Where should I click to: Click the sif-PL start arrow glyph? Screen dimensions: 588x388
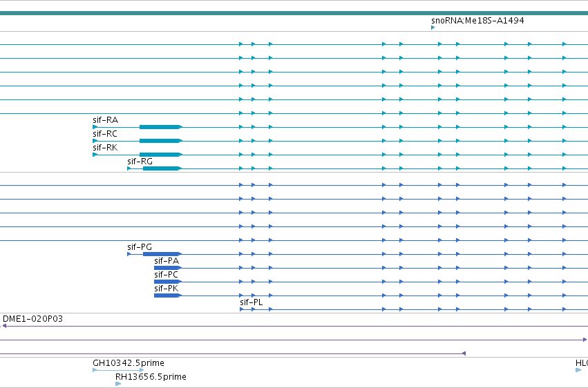pyautogui.click(x=242, y=309)
